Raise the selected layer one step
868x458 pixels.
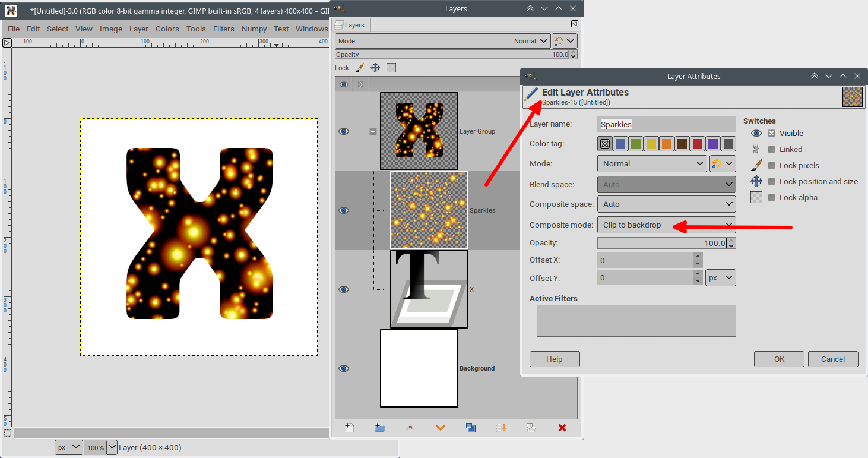(410, 428)
